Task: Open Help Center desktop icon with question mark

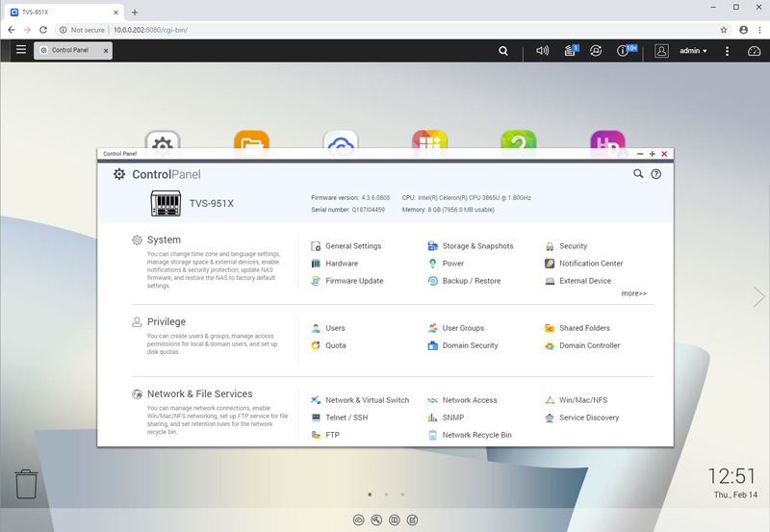Action: tap(519, 140)
